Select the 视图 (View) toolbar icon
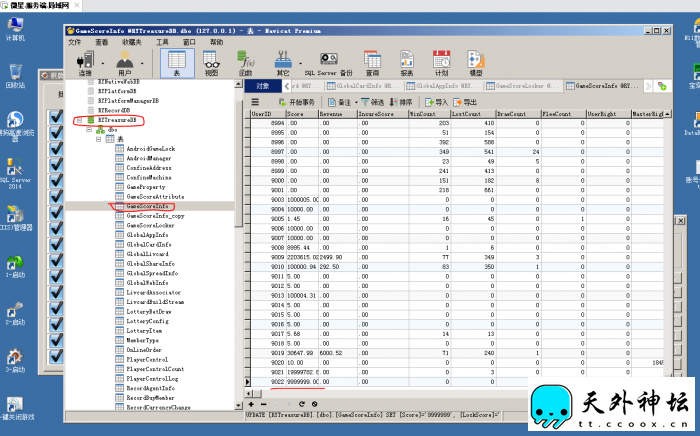The height and width of the screenshot is (436, 700). tap(211, 63)
